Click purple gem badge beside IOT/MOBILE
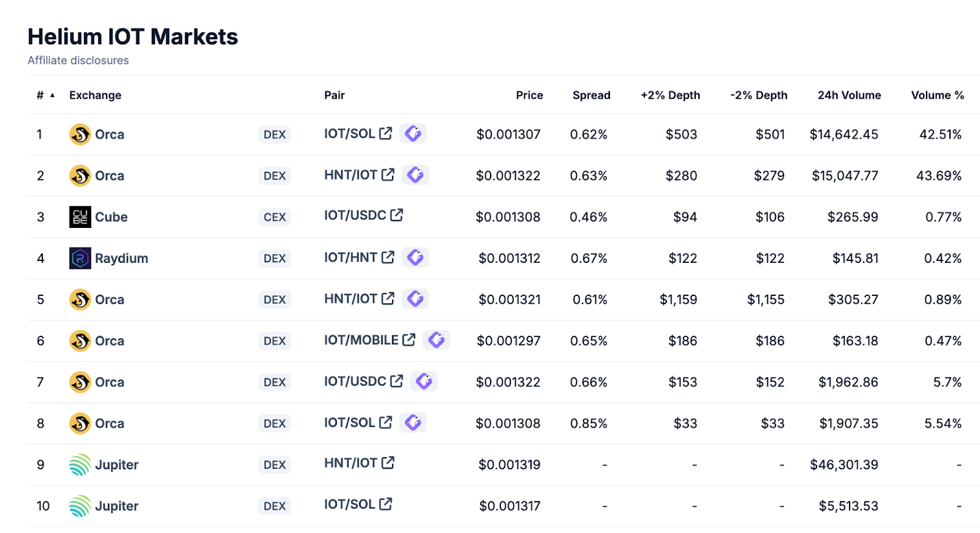The width and height of the screenshot is (980, 533). pyautogui.click(x=436, y=339)
